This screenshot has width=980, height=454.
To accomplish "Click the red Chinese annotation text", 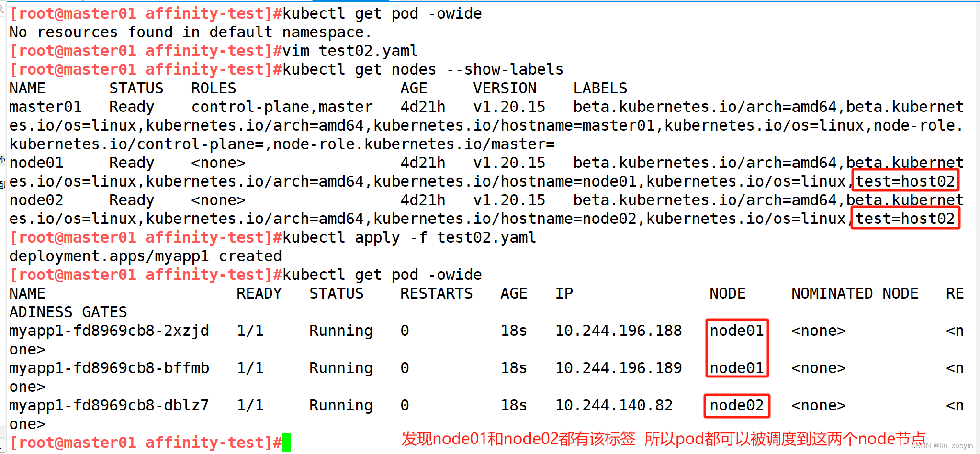I will tap(663, 438).
